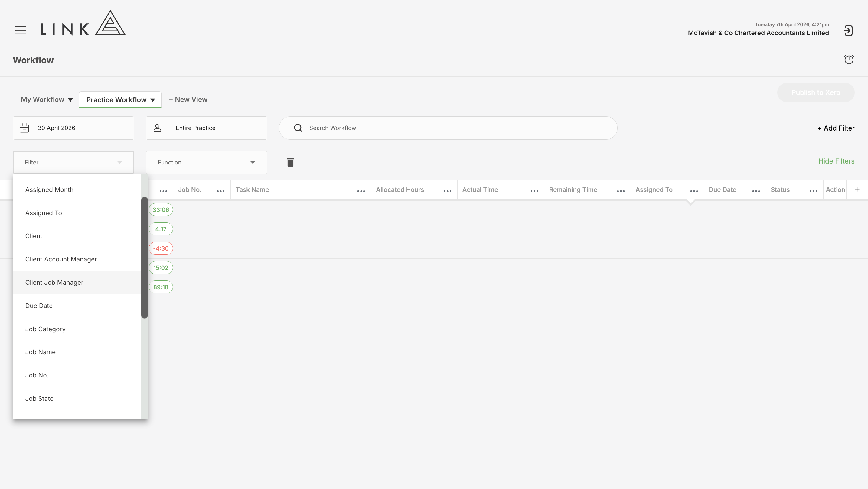Click the Status column header
The width and height of the screenshot is (868, 489).
pyautogui.click(x=780, y=190)
